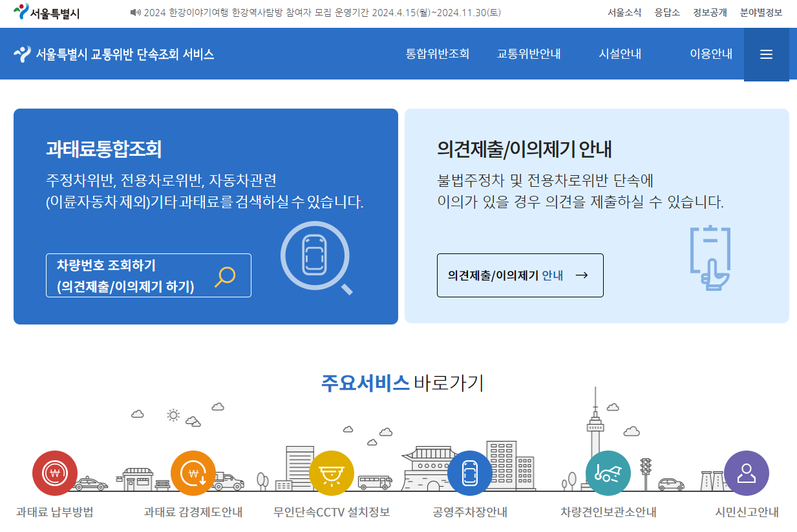
Task: Open the blue 공영주차장안내 car icon
Action: 470,473
